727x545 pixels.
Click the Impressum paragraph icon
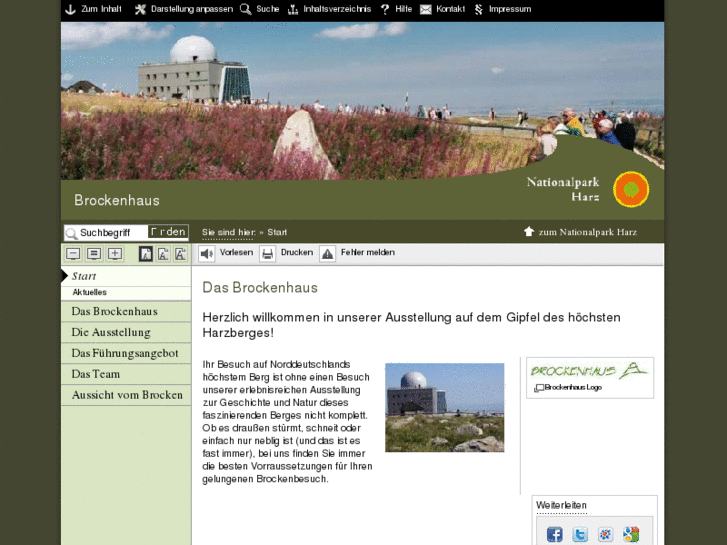click(479, 9)
